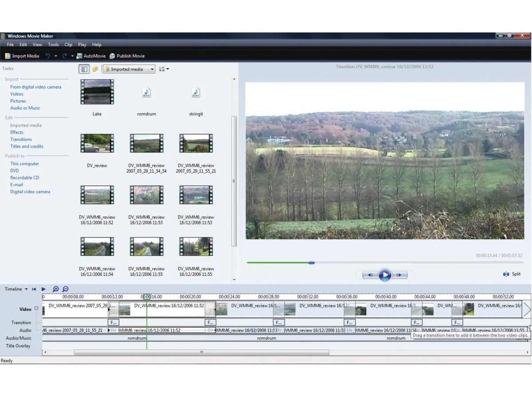Image resolution: width=532 pixels, height=399 pixels.
Task: Open the Clip menu
Action: coord(68,44)
